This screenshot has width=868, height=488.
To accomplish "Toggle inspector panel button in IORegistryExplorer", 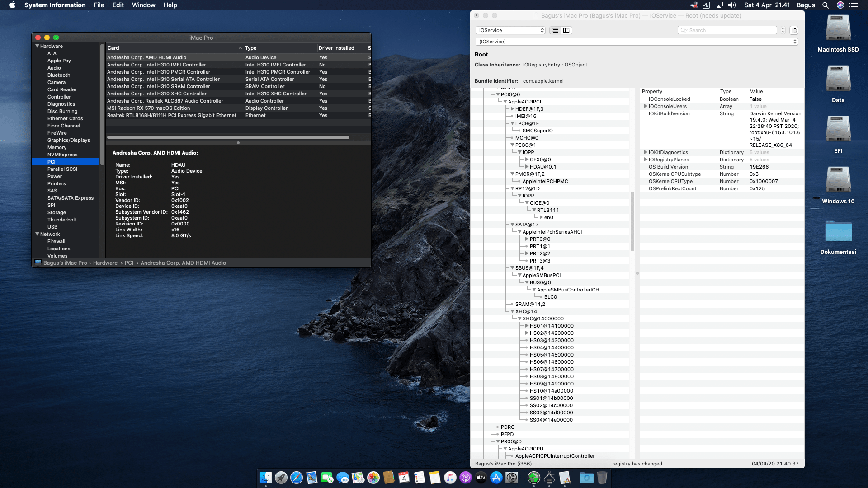I will click(794, 30).
